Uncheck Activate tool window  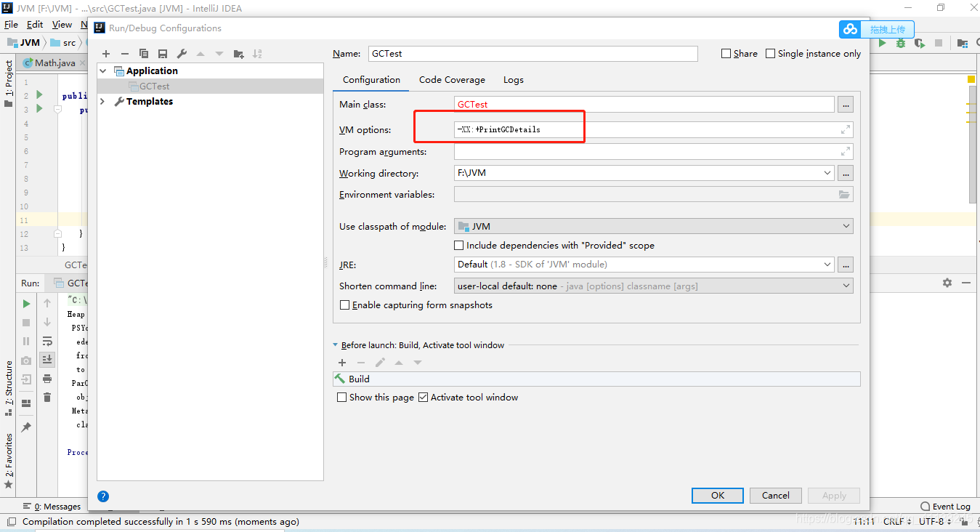pyautogui.click(x=423, y=398)
